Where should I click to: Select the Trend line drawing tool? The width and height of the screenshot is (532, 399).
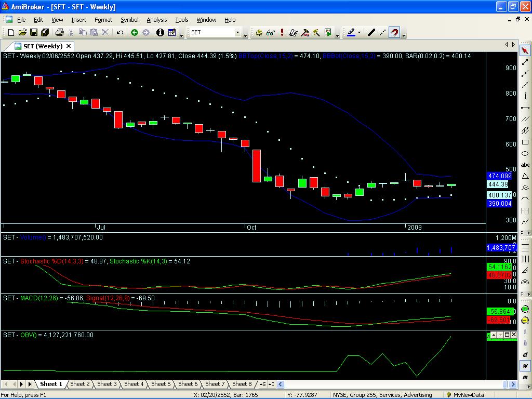525,62
